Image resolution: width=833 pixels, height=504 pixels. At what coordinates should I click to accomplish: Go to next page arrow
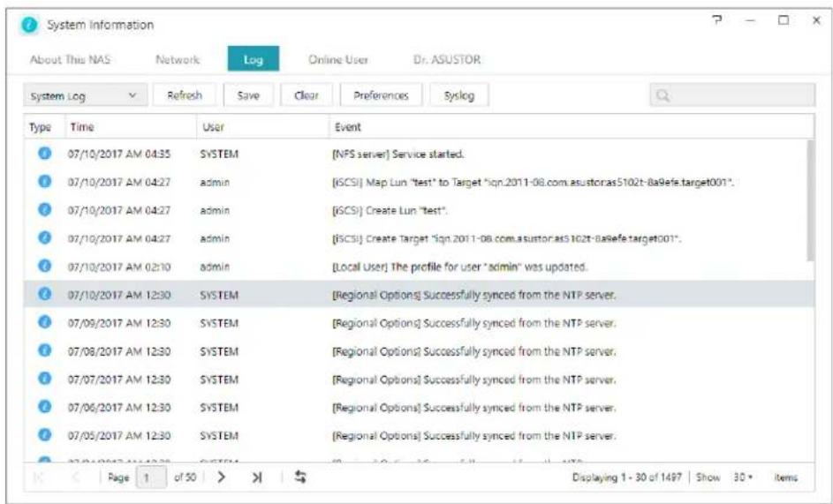[222, 477]
